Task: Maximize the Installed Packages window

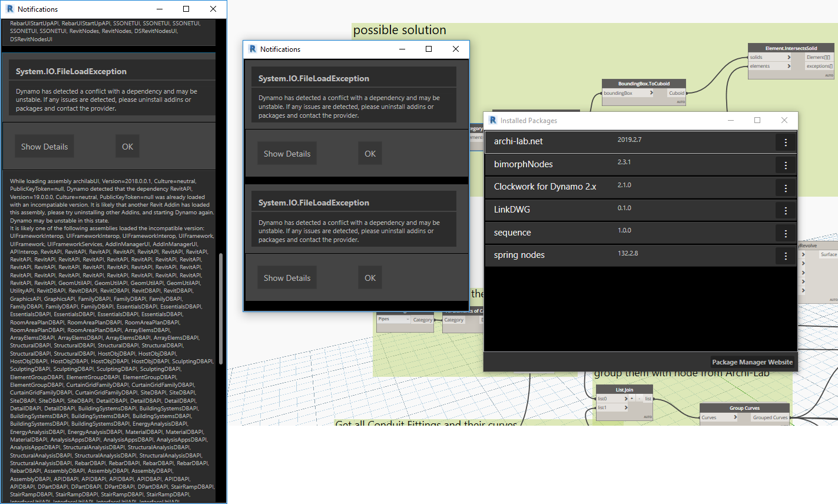Action: [757, 120]
